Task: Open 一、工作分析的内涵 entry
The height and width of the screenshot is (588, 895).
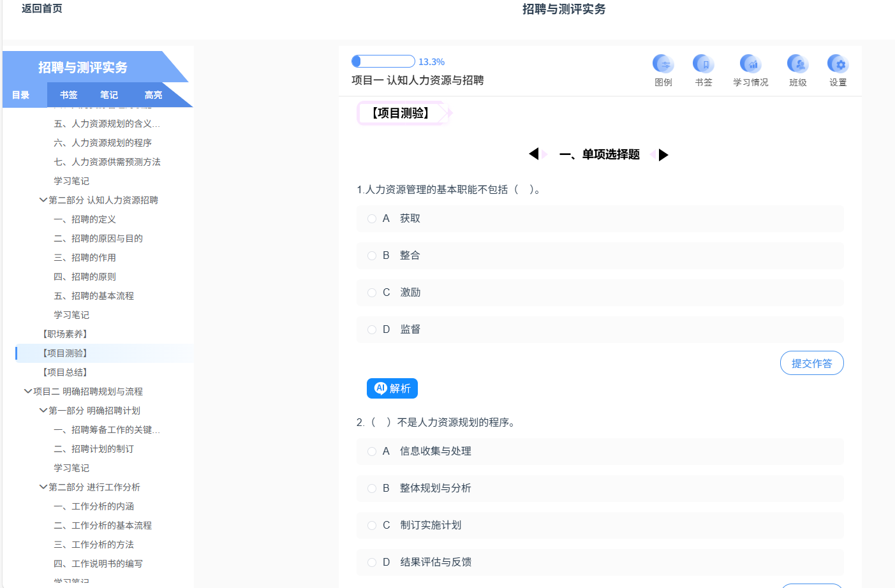Action: [94, 506]
